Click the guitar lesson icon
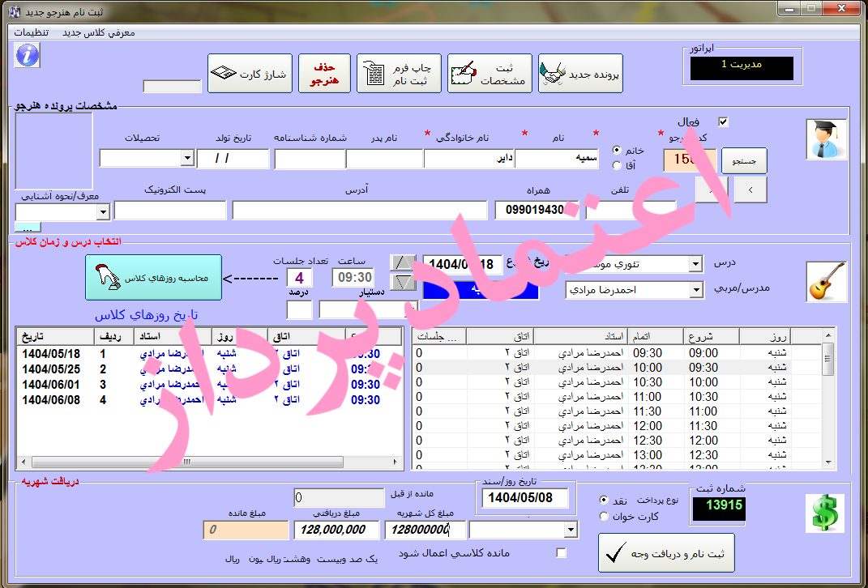 tap(826, 281)
